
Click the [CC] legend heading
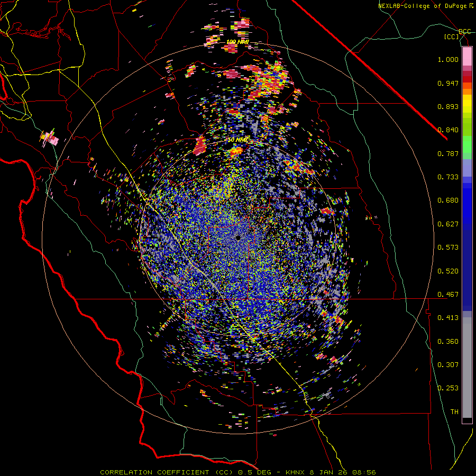[x=452, y=36]
